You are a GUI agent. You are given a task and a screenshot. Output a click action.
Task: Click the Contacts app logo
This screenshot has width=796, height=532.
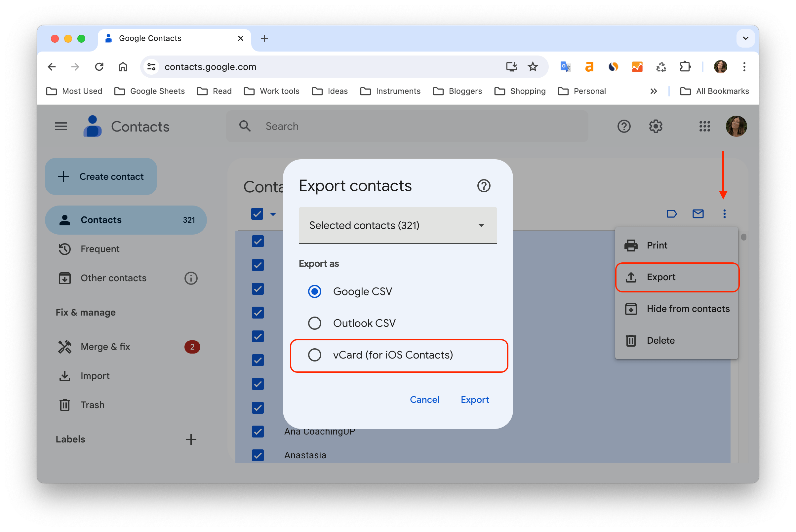[92, 127]
